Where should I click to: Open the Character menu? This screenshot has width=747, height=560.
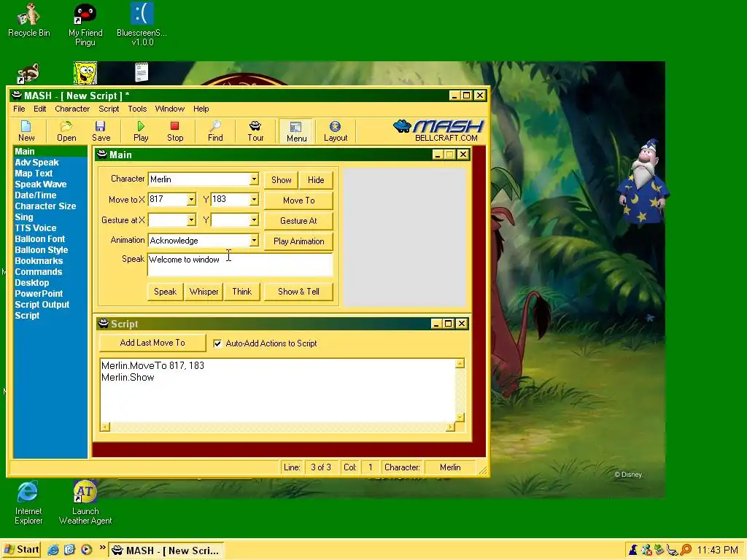coord(72,109)
